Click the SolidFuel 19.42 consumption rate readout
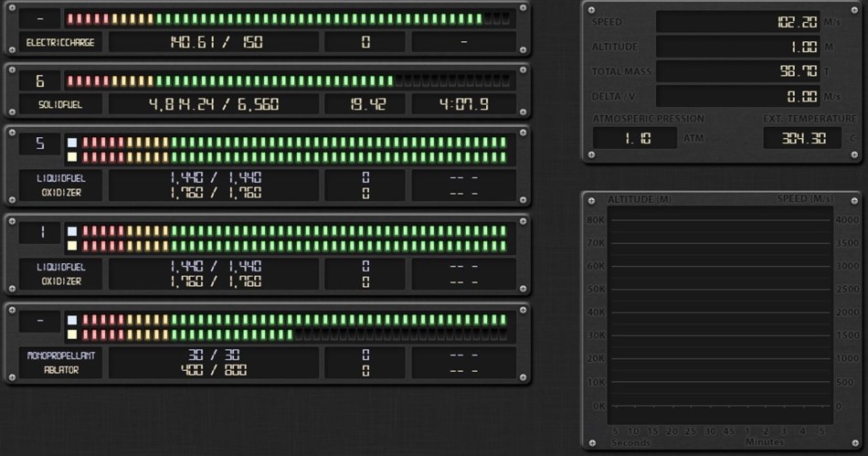This screenshot has height=456, width=868. [x=365, y=104]
